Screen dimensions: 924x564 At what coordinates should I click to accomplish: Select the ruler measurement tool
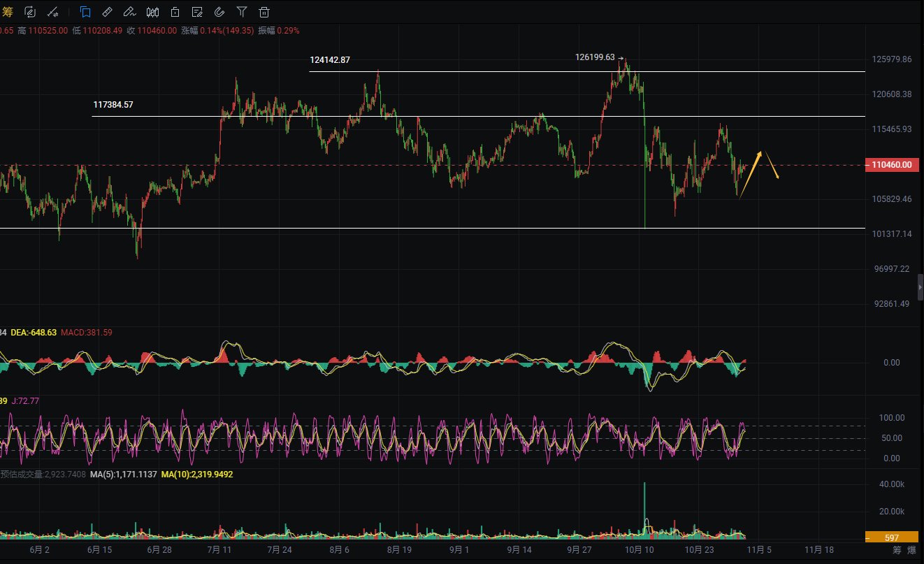pyautogui.click(x=107, y=11)
